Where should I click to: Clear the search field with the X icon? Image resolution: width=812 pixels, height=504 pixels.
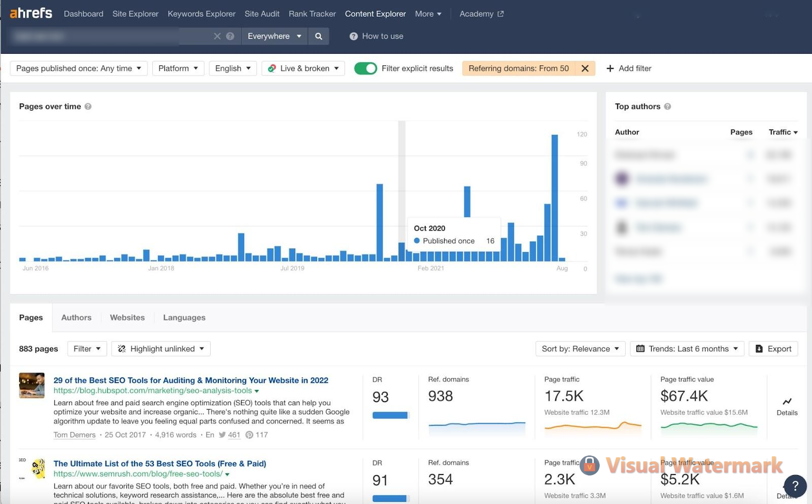(x=217, y=36)
